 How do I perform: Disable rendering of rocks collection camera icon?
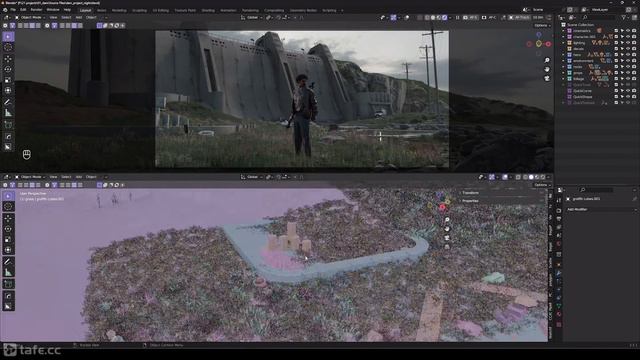click(634, 67)
